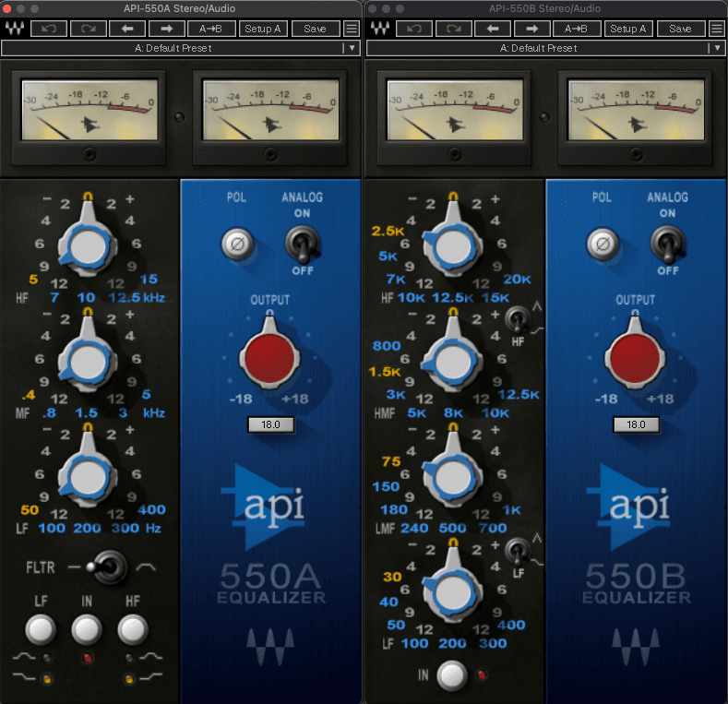
Task: Toggle the POL phase button on 550A
Action: coord(237,244)
